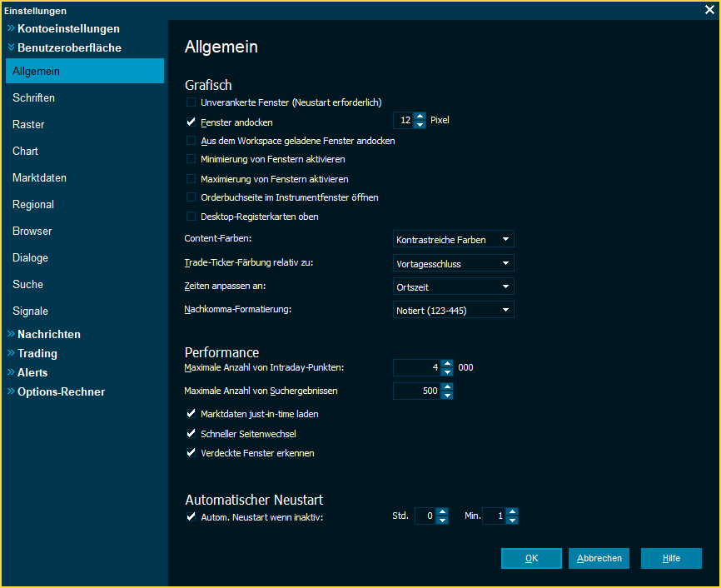Open the Nachkomma-Formatierung dropdown

(x=454, y=311)
